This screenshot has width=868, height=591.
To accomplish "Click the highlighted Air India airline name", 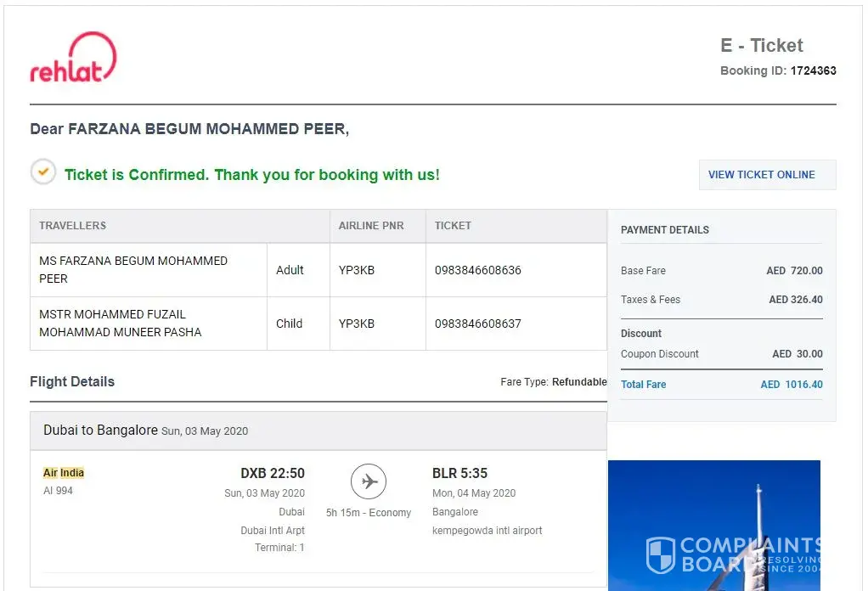I will tap(64, 473).
